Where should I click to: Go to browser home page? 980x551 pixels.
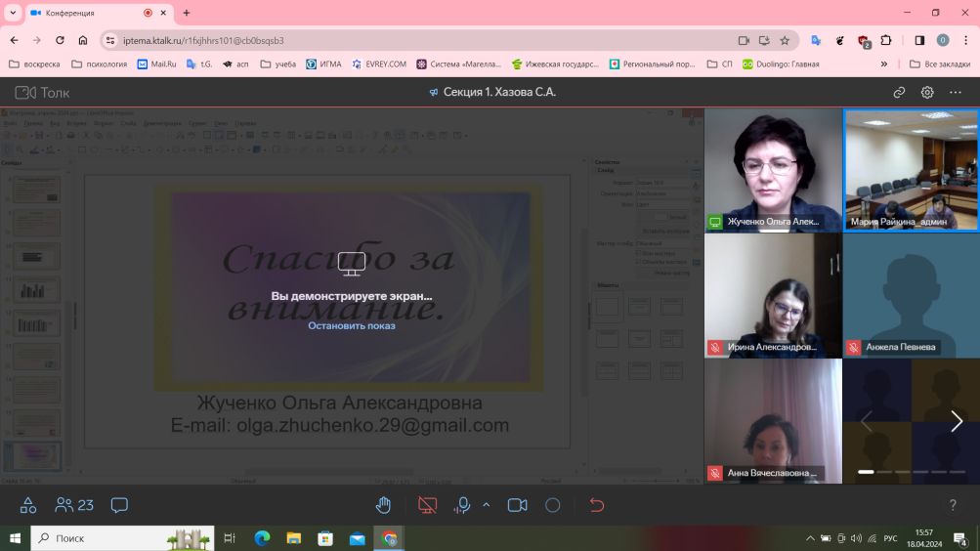tap(82, 40)
